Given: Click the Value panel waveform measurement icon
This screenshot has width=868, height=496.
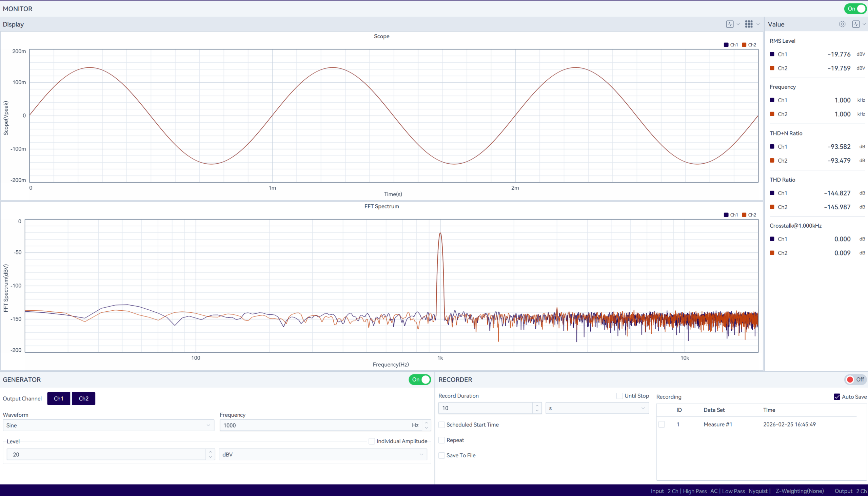Looking at the screenshot, I should (x=856, y=24).
